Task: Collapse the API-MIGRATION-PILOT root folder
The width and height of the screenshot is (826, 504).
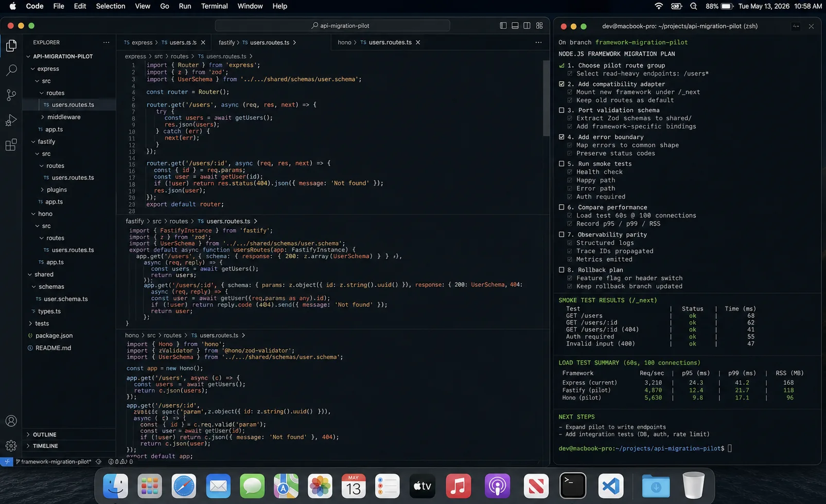Action: tap(28, 57)
